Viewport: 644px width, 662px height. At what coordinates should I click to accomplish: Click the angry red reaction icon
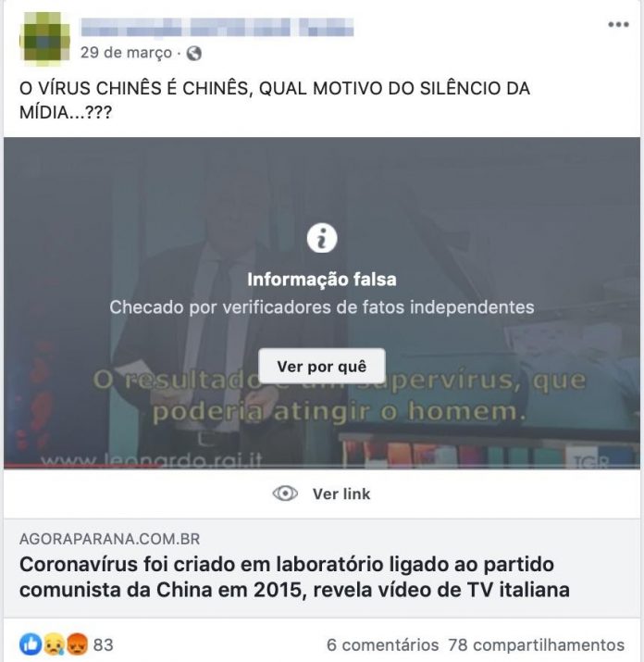pyautogui.click(x=77, y=644)
